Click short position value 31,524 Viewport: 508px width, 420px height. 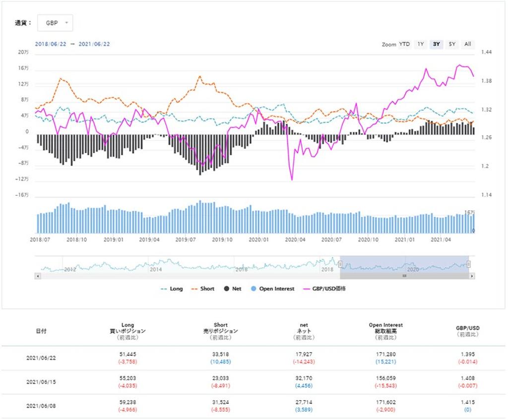tap(221, 402)
